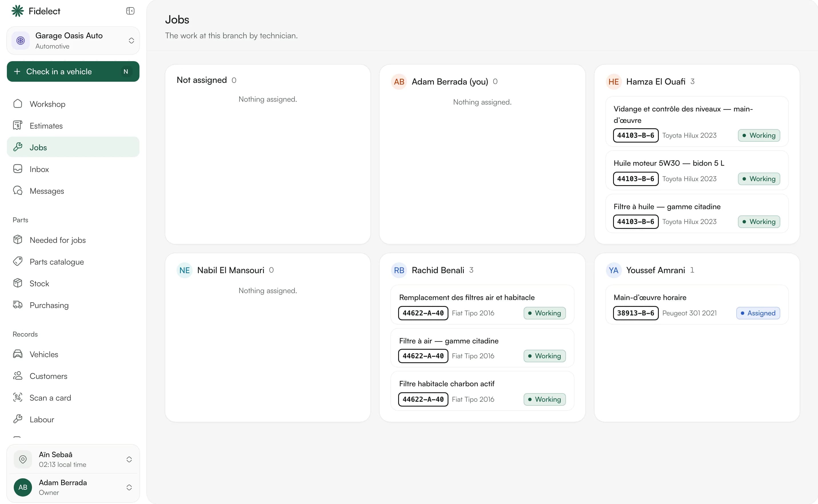Screen dimensions: 818x504
Task: Click the Vehicles car icon
Action: [x=18, y=354]
